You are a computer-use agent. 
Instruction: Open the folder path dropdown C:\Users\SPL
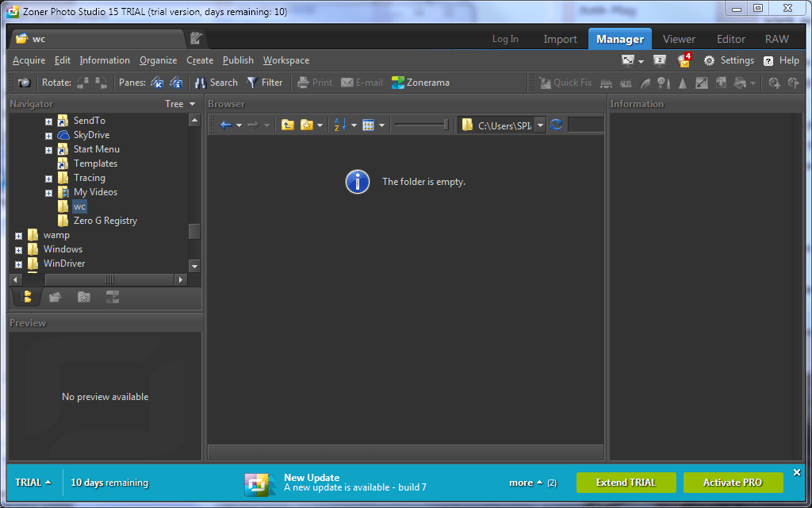coord(540,125)
